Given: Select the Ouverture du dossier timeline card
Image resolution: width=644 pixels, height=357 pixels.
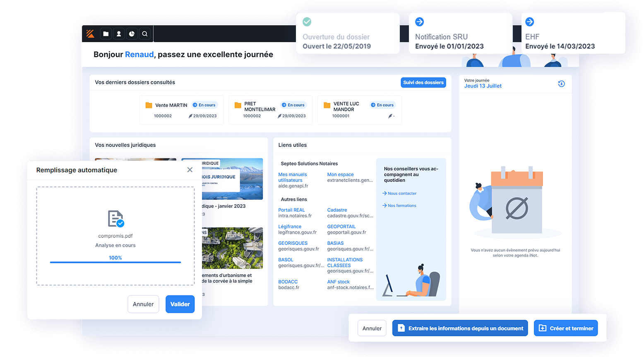Looking at the screenshot, I should pyautogui.click(x=348, y=33).
